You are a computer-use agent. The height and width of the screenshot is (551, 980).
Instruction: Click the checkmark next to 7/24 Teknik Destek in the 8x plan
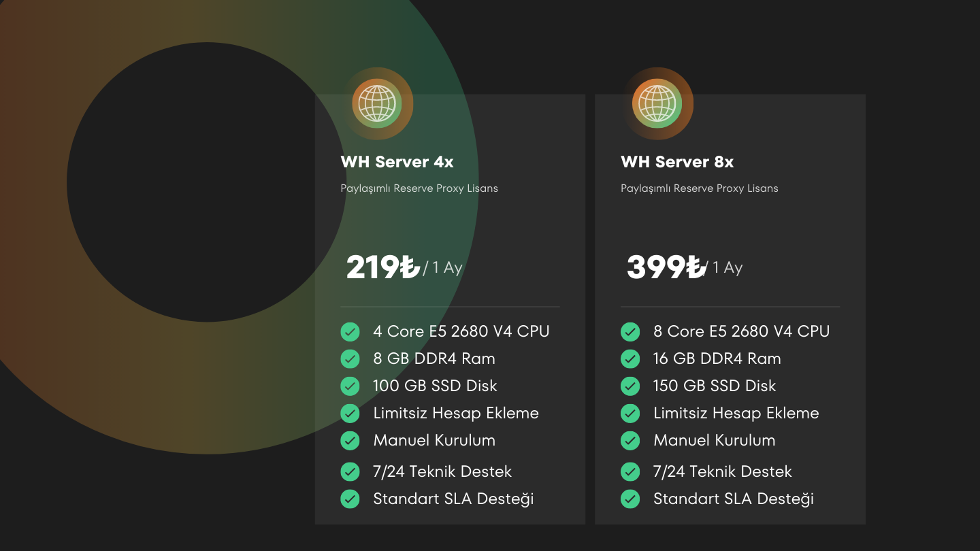(x=630, y=472)
